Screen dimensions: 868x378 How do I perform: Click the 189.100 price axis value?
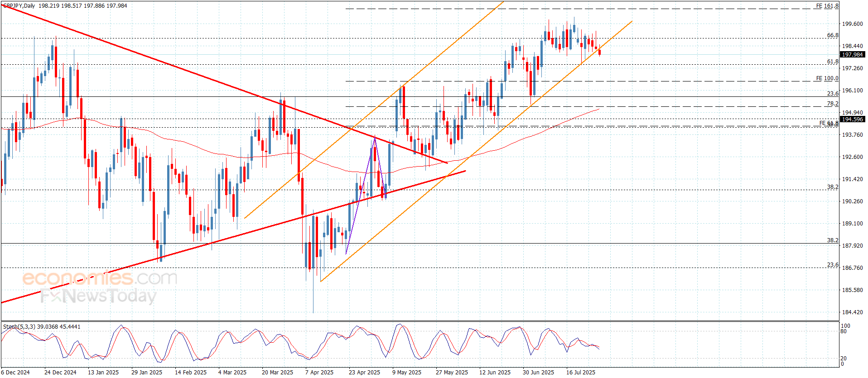(852, 224)
